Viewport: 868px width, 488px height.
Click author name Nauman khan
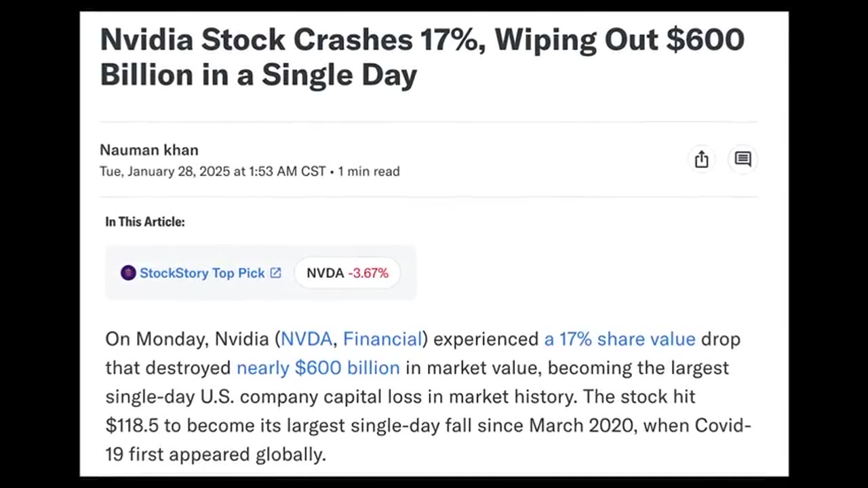[x=149, y=150]
